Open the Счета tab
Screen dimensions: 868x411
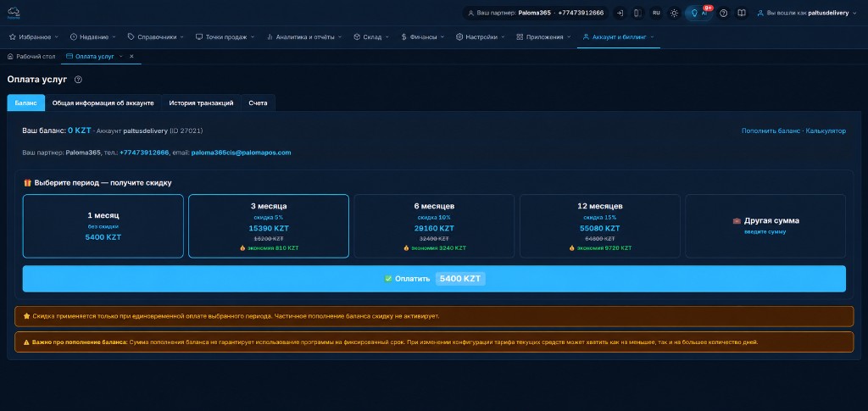point(258,103)
